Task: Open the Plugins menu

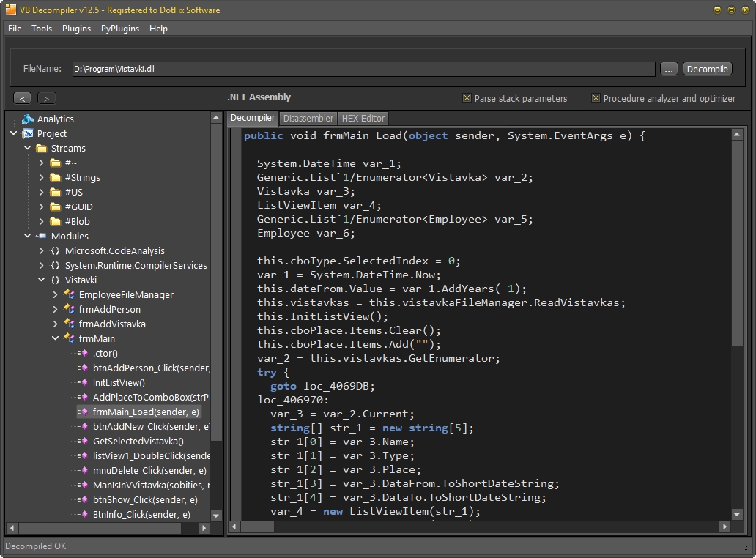Action: 76,29
